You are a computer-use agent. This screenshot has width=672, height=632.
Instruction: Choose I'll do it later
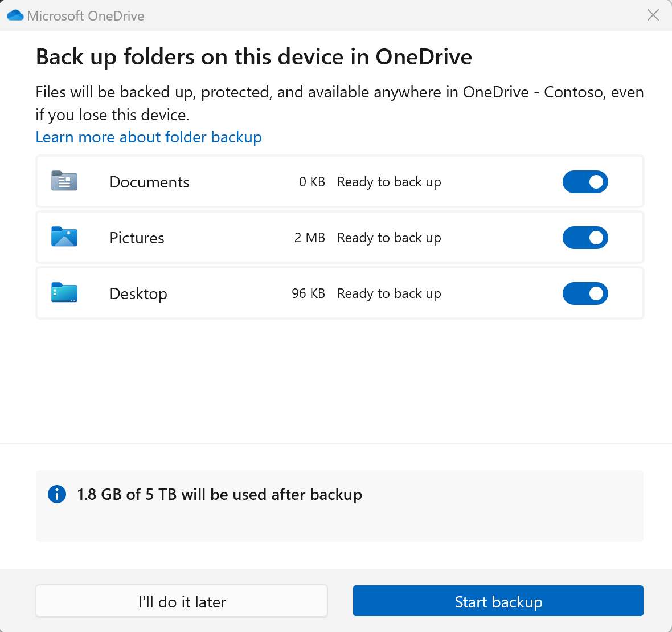(181, 601)
